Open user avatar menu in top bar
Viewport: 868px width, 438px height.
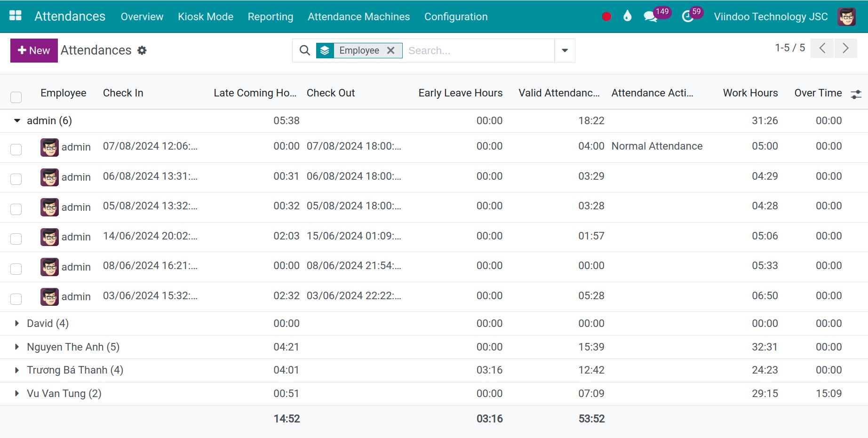point(846,16)
